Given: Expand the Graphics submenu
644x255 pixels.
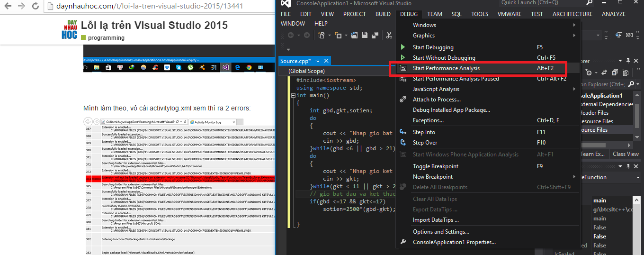Looking at the screenshot, I should pyautogui.click(x=488, y=35).
